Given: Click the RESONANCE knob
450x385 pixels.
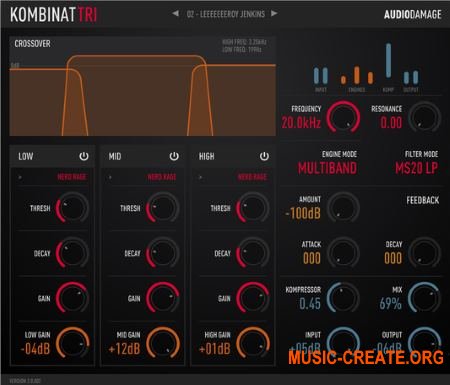Looking at the screenshot, I should [x=425, y=117].
